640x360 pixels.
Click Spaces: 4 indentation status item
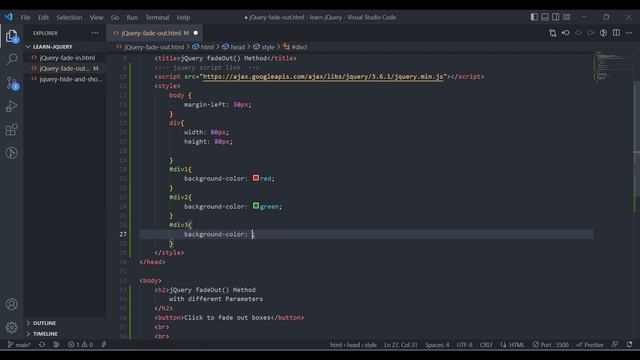[x=437, y=345]
